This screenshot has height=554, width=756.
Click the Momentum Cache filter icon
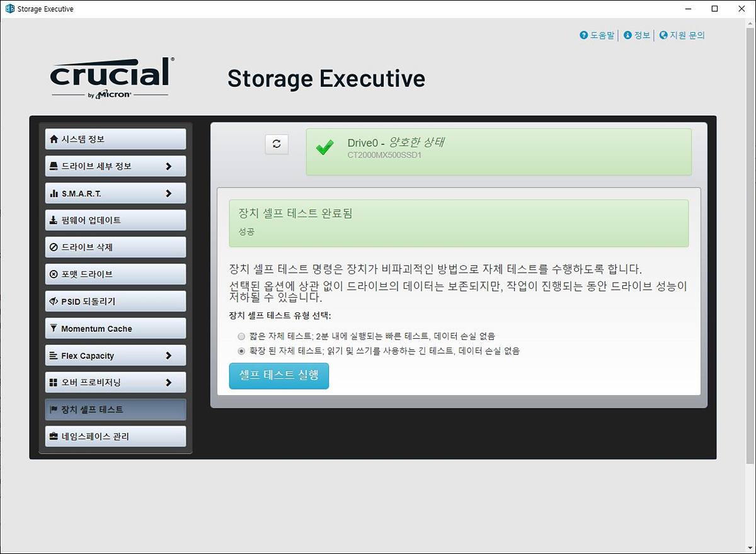point(54,329)
